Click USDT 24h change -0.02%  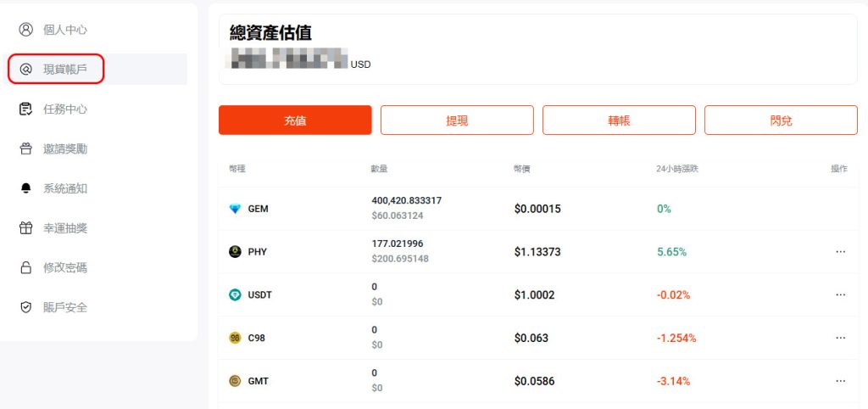[x=674, y=294]
